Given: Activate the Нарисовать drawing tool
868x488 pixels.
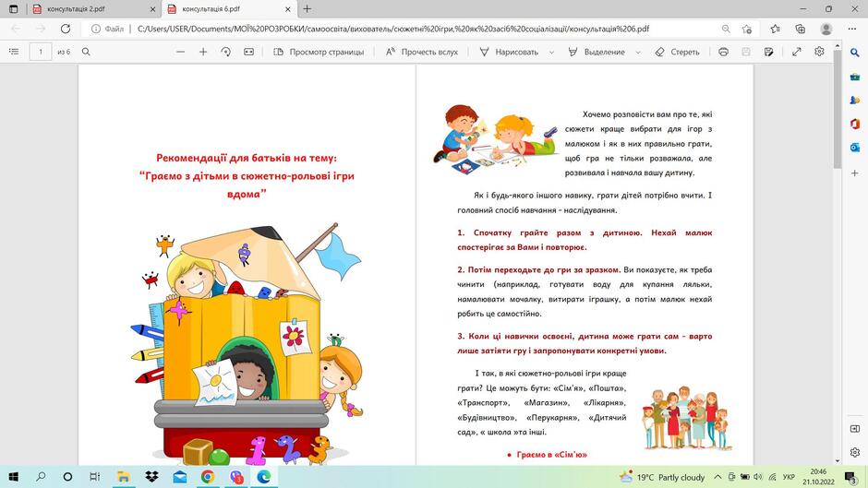Looking at the screenshot, I should click(x=509, y=52).
